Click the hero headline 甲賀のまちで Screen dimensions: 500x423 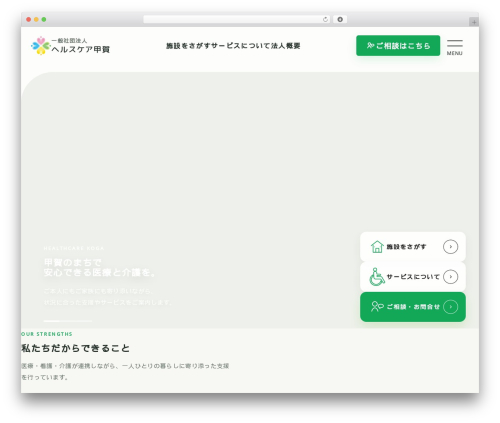73,262
